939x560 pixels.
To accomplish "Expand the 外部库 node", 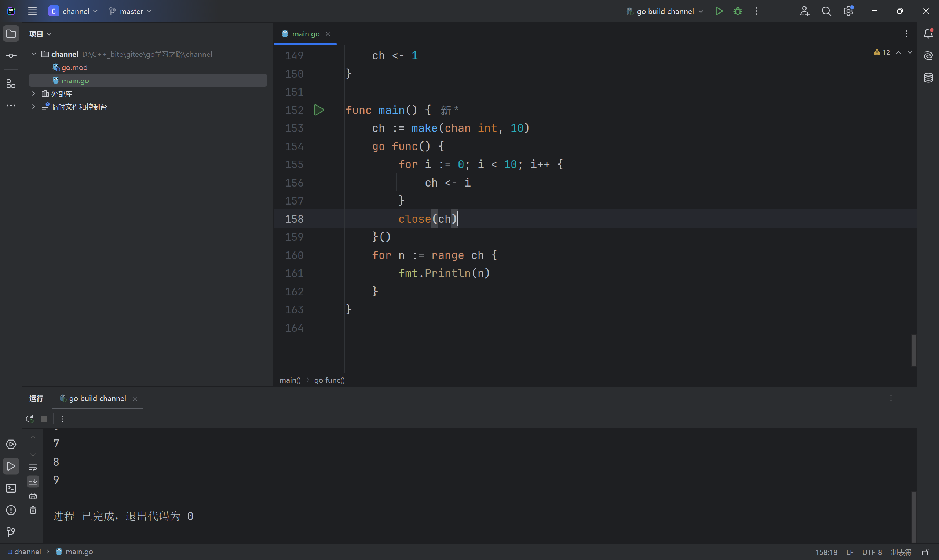I will (x=34, y=93).
